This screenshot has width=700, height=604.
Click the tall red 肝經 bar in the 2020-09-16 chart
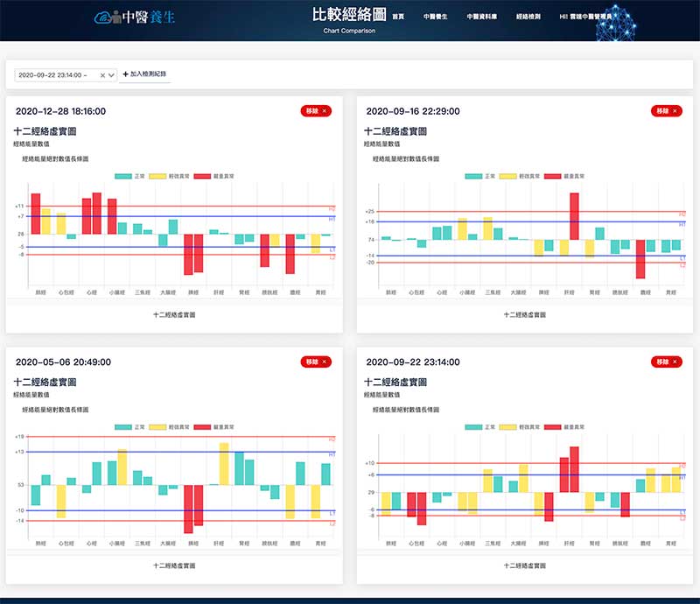coord(575,216)
